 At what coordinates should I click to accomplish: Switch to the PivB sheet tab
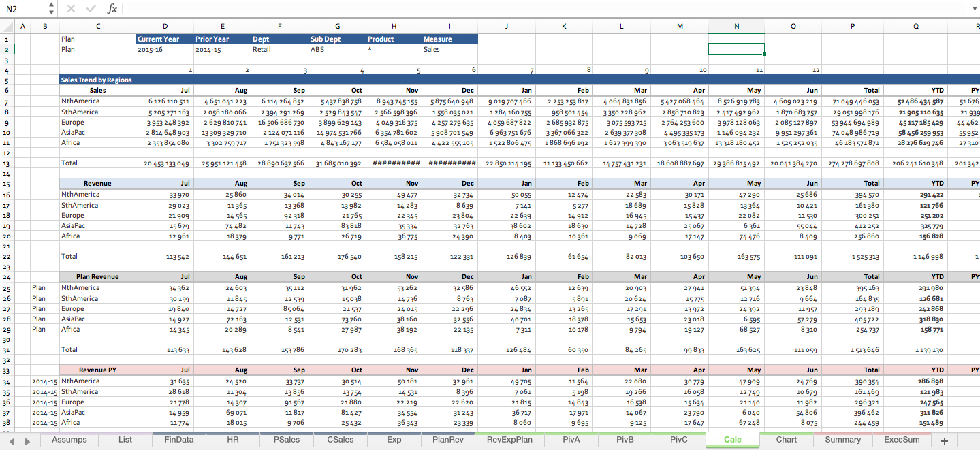click(x=625, y=440)
